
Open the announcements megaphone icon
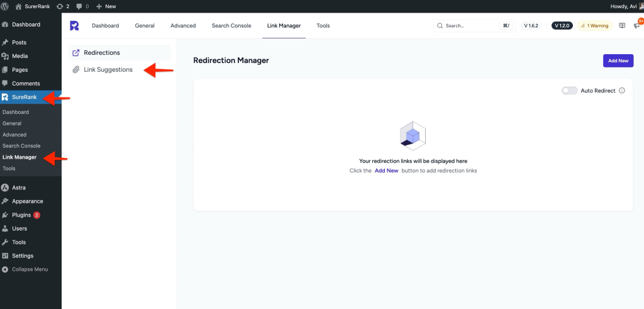point(636,25)
